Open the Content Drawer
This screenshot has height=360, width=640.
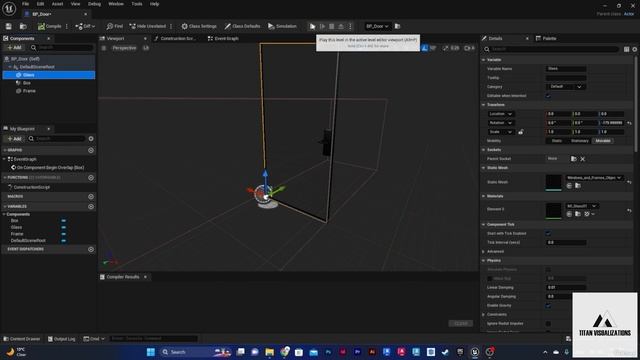click(x=22, y=339)
